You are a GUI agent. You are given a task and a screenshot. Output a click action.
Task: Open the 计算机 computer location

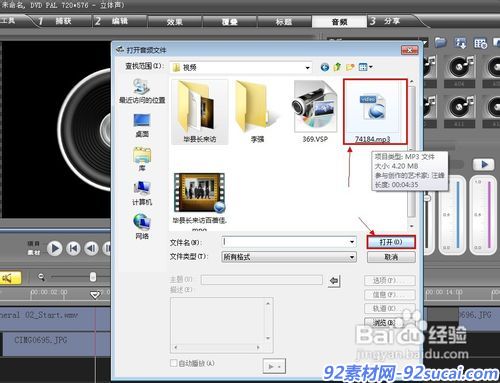tap(142, 193)
